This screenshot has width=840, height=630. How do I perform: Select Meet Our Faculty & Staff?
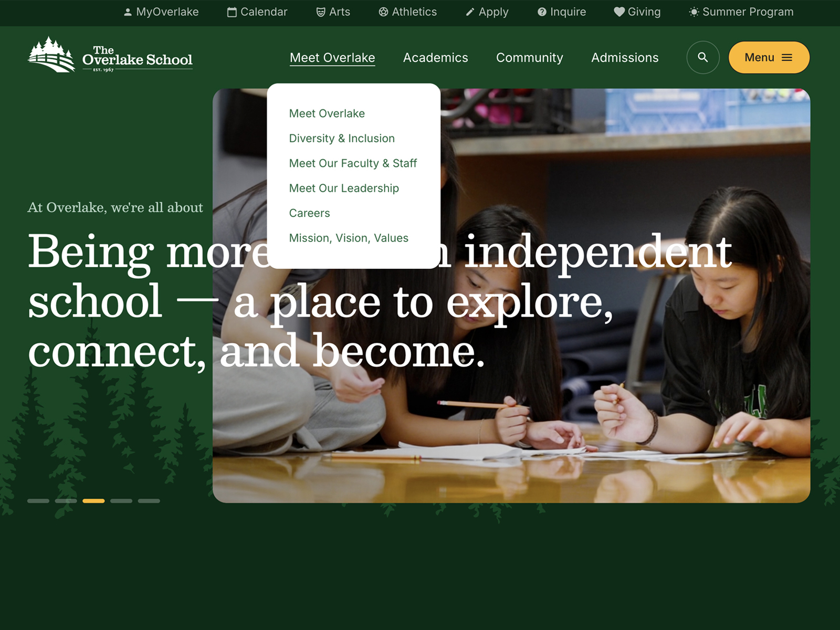[x=353, y=163]
